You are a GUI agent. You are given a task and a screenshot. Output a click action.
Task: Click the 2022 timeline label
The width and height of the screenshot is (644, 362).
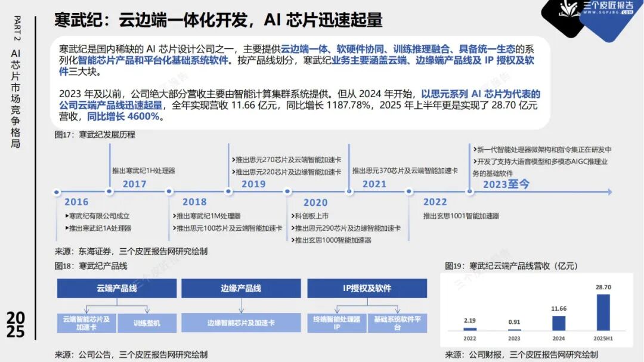coord(435,202)
